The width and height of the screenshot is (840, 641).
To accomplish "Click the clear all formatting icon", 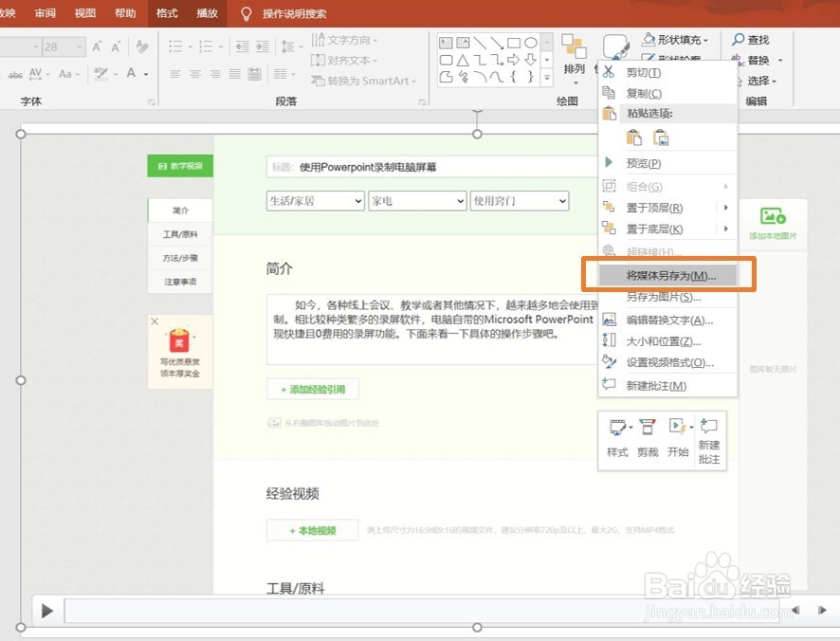I will tap(142, 47).
